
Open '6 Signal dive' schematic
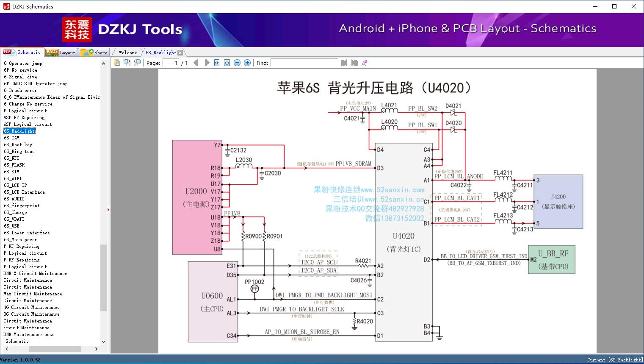pyautogui.click(x=20, y=77)
